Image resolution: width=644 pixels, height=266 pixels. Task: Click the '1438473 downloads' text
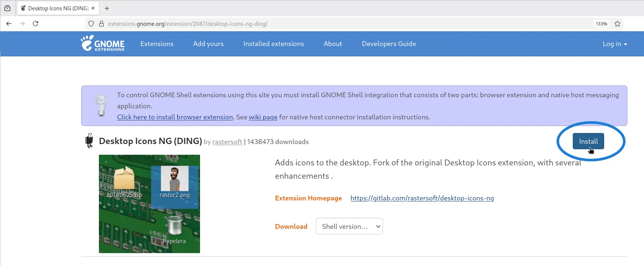point(278,142)
